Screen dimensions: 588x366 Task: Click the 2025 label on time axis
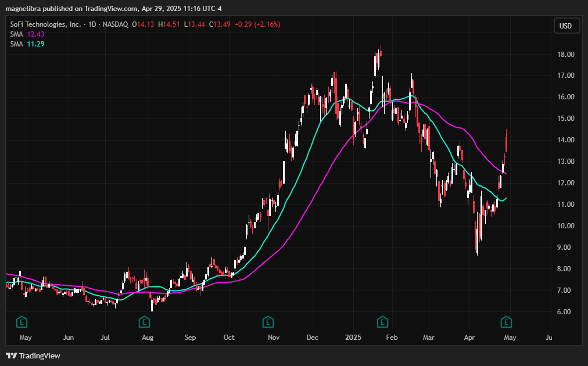point(353,338)
